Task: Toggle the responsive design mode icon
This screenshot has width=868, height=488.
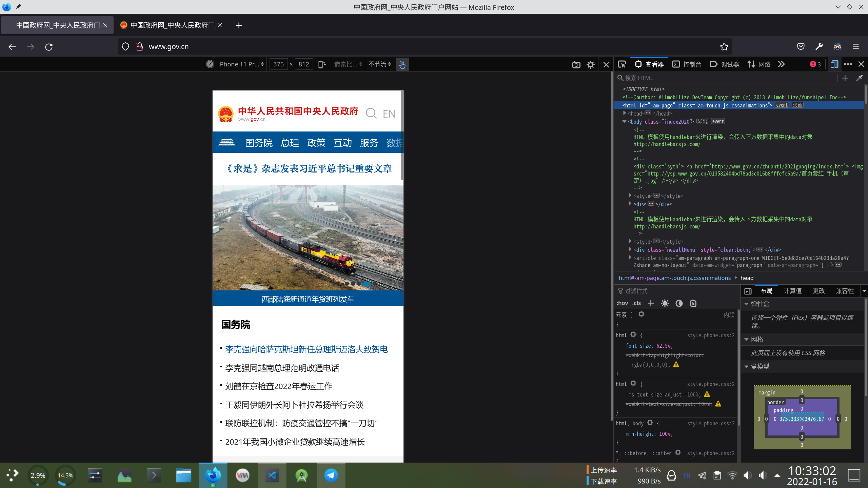Action: tap(834, 64)
